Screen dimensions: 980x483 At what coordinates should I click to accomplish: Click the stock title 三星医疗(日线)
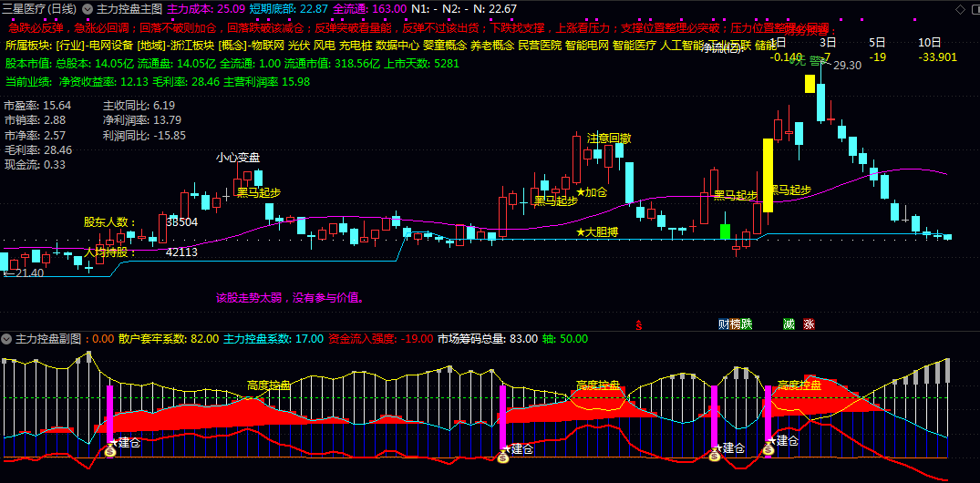coord(41,9)
